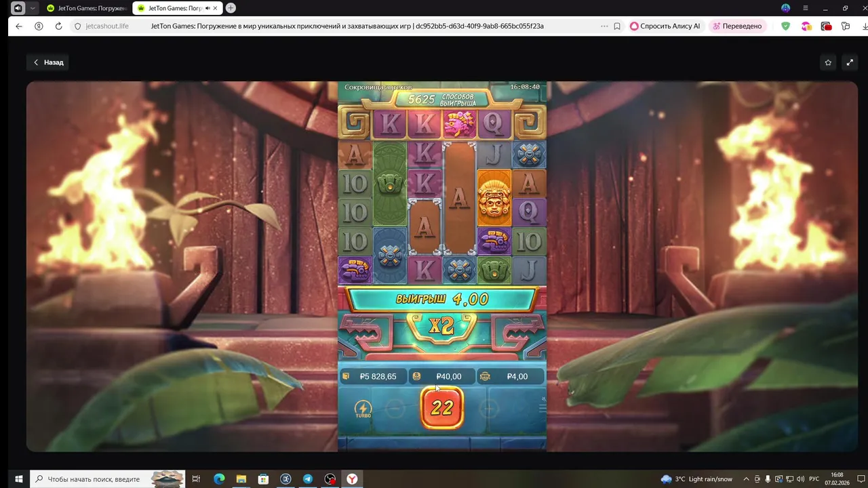The height and width of the screenshot is (488, 868).
Task: Expand the game to fullscreen
Action: click(x=850, y=62)
